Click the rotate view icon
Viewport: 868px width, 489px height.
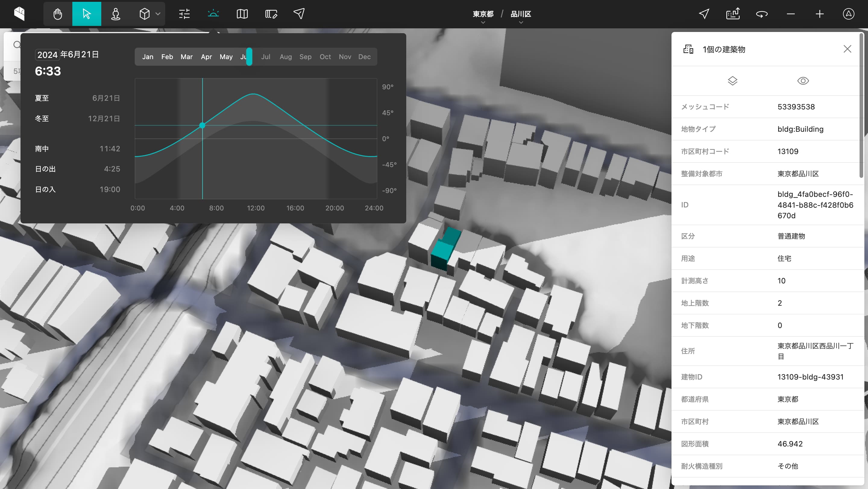[762, 14]
